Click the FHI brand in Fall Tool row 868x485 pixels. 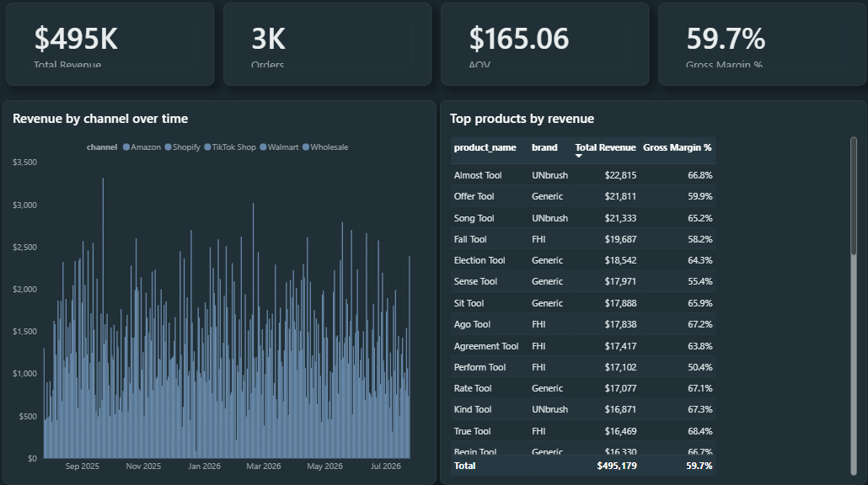[x=538, y=239]
